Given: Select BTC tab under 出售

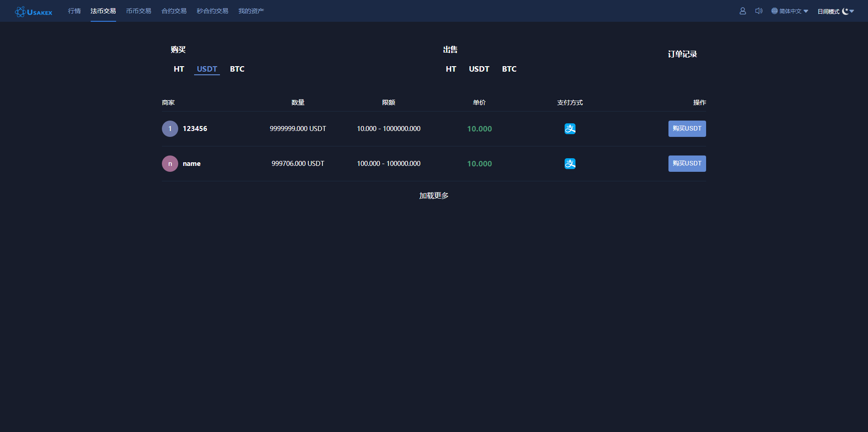Looking at the screenshot, I should point(509,69).
